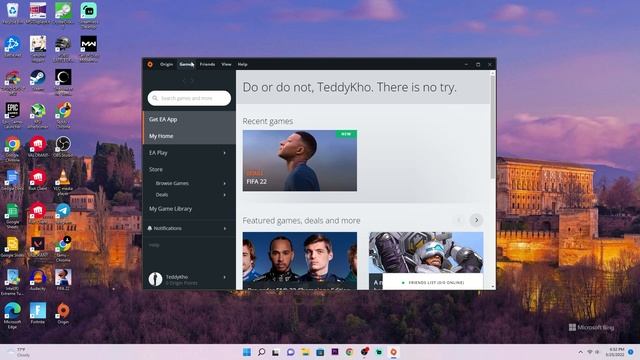
Task: Open the Friends List online bar
Action: tap(433, 282)
